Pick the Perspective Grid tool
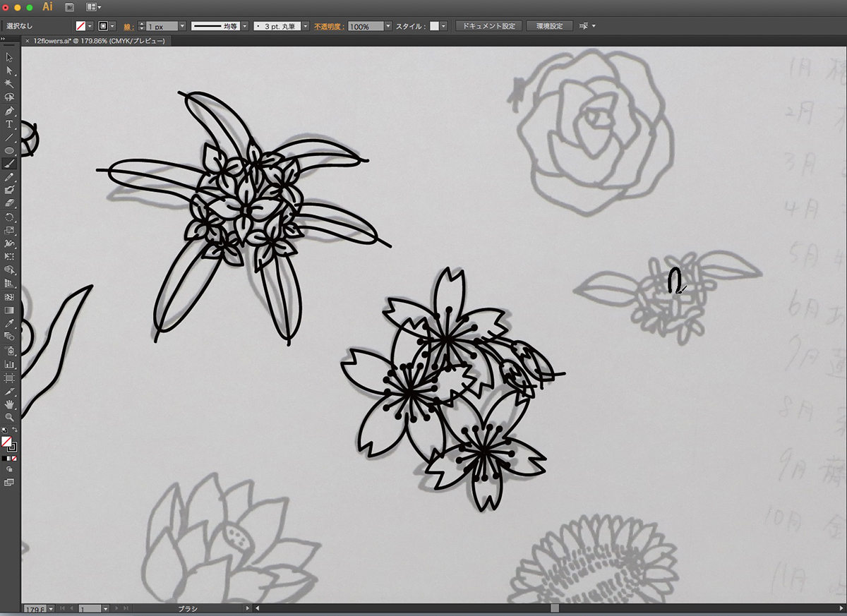 9,284
